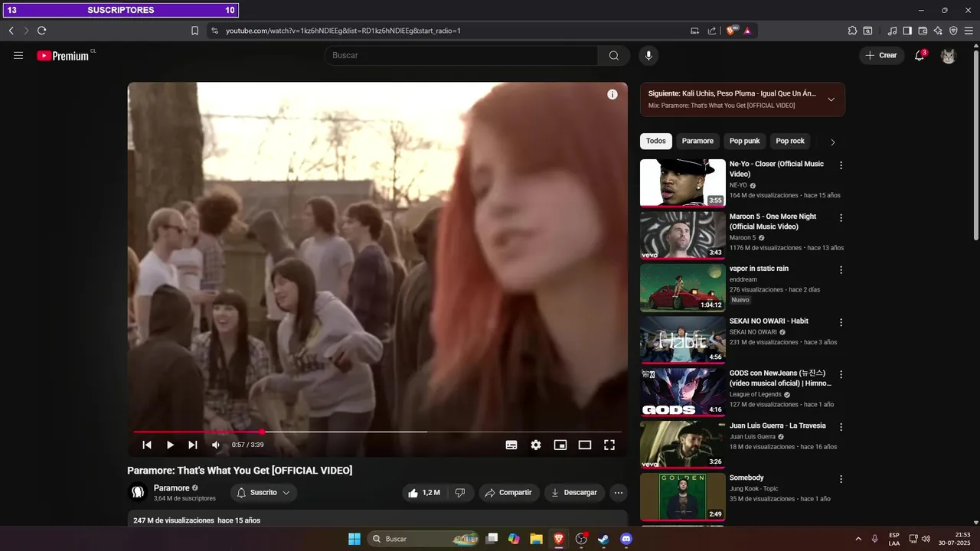
Task: Go back in browser history
Action: tap(11, 31)
